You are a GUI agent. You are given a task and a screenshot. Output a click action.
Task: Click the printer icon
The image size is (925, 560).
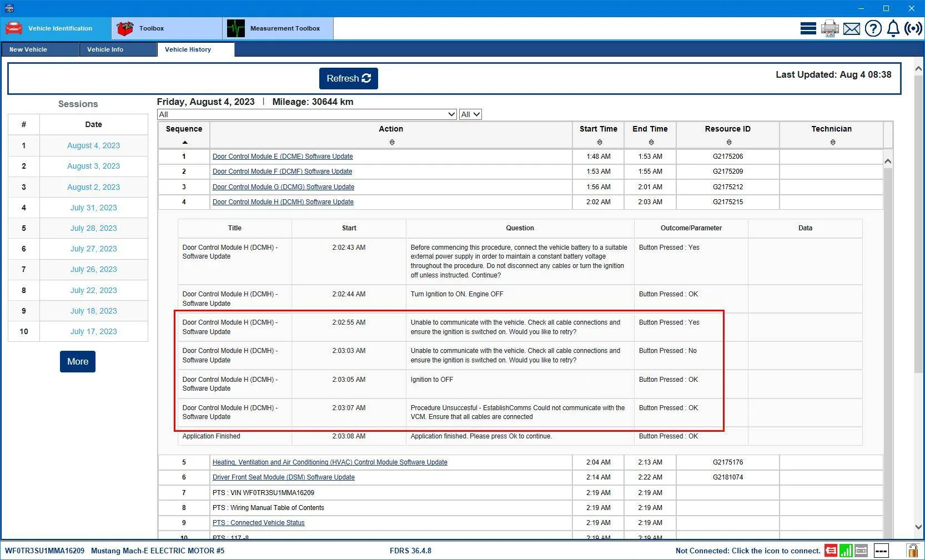(830, 28)
